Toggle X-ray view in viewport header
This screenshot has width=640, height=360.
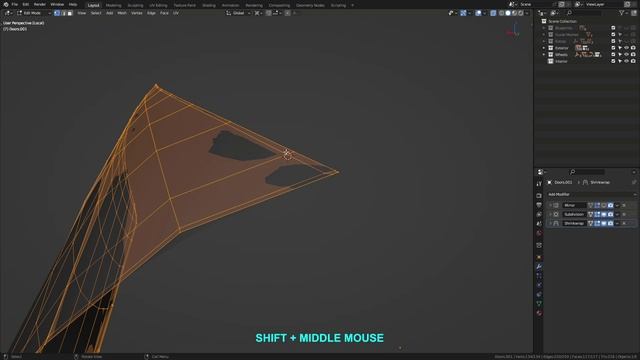click(493, 13)
